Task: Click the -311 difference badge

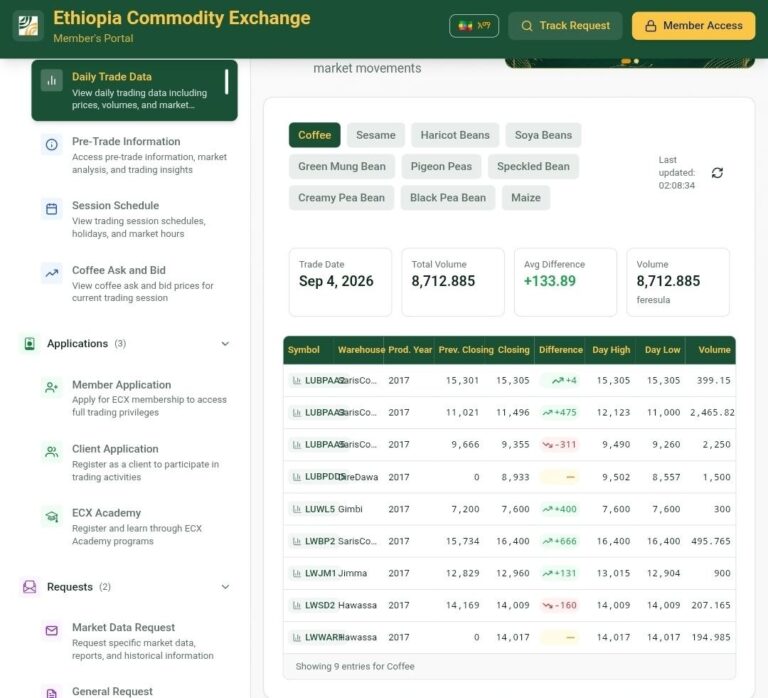Action: (559, 445)
